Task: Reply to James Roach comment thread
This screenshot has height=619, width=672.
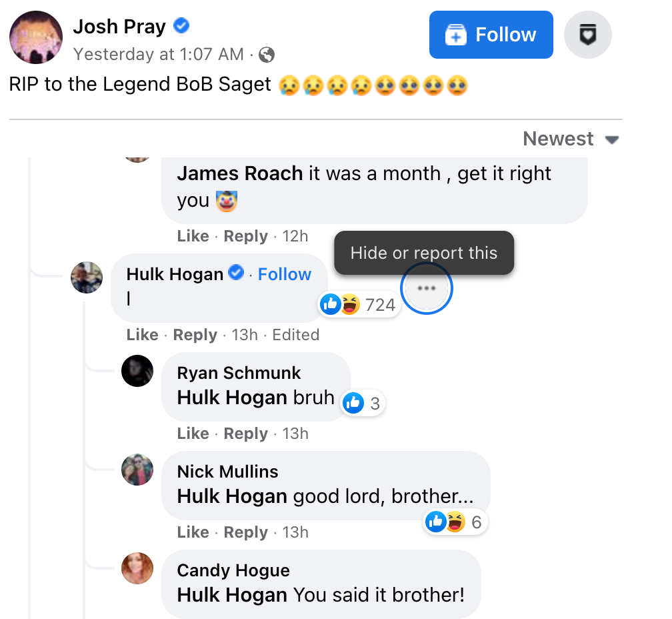Action: (x=245, y=236)
